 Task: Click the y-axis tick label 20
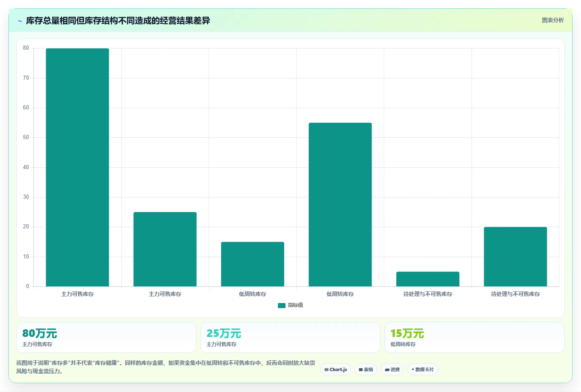tap(26, 227)
